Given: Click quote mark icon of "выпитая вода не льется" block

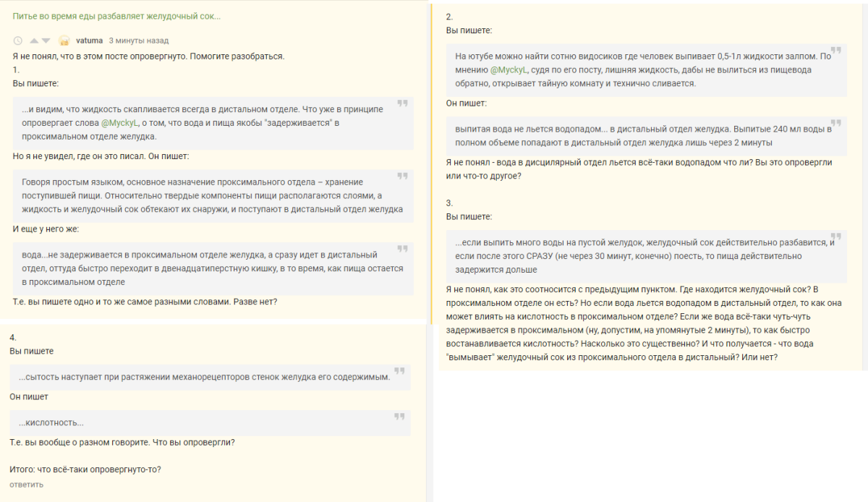Looking at the screenshot, I should click(x=835, y=123).
